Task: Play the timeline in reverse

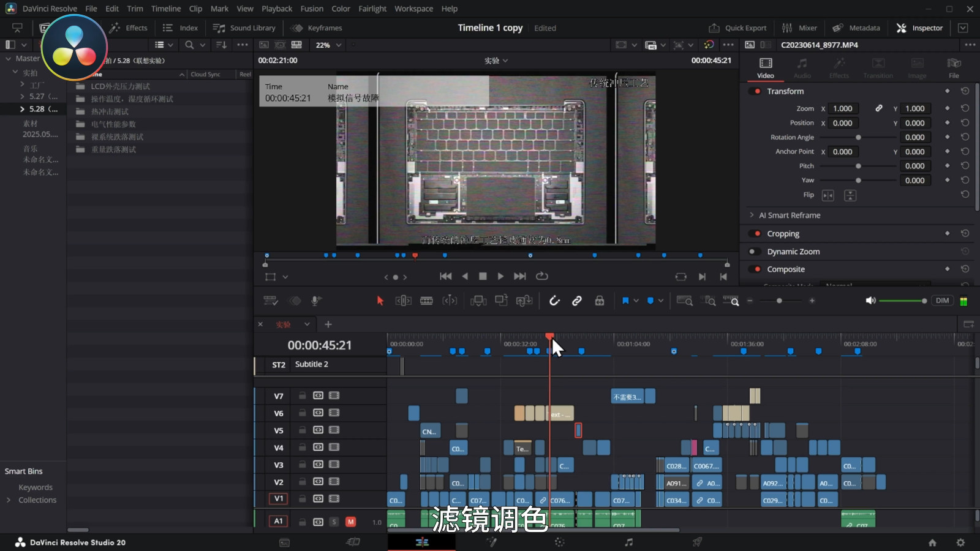Action: tap(465, 277)
